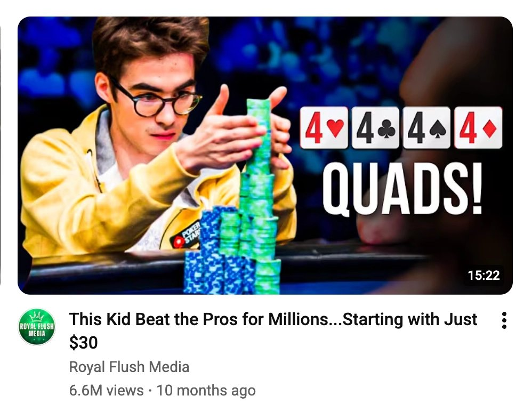532x420 pixels.
Task: Open the three-dot more actions menu
Action: click(504, 320)
